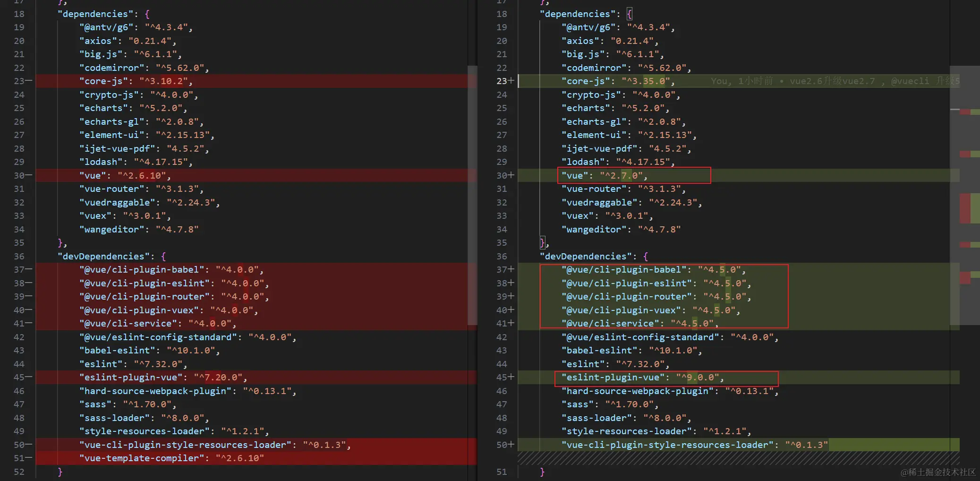Click the "dependencies" key in the left pane

[96, 14]
